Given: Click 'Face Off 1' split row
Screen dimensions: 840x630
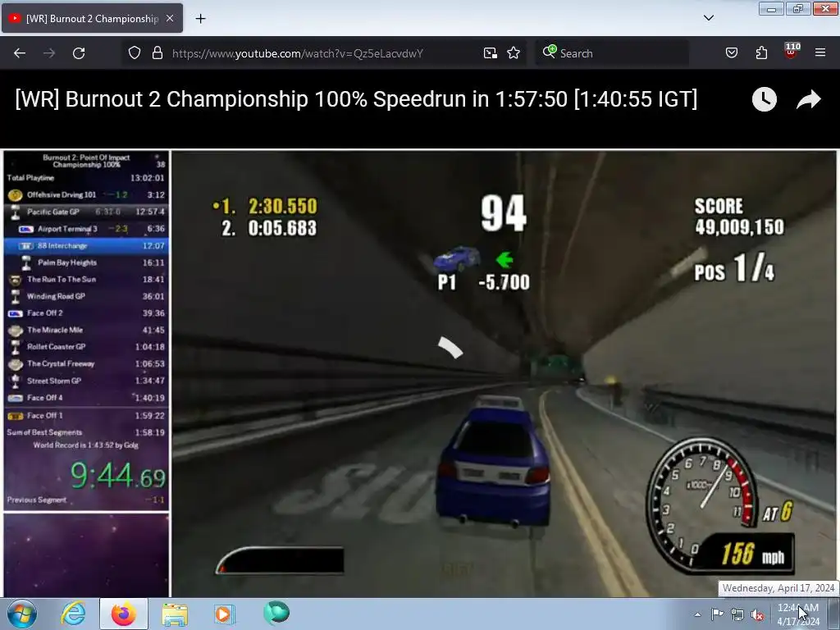Looking at the screenshot, I should pyautogui.click(x=86, y=416).
